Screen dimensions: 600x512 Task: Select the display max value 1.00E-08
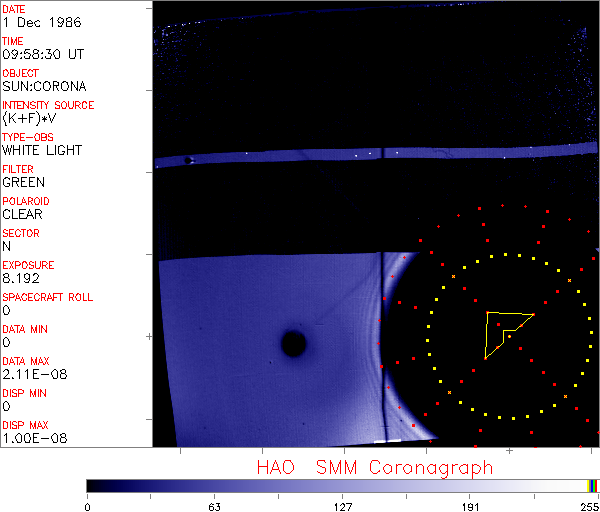click(x=29, y=438)
